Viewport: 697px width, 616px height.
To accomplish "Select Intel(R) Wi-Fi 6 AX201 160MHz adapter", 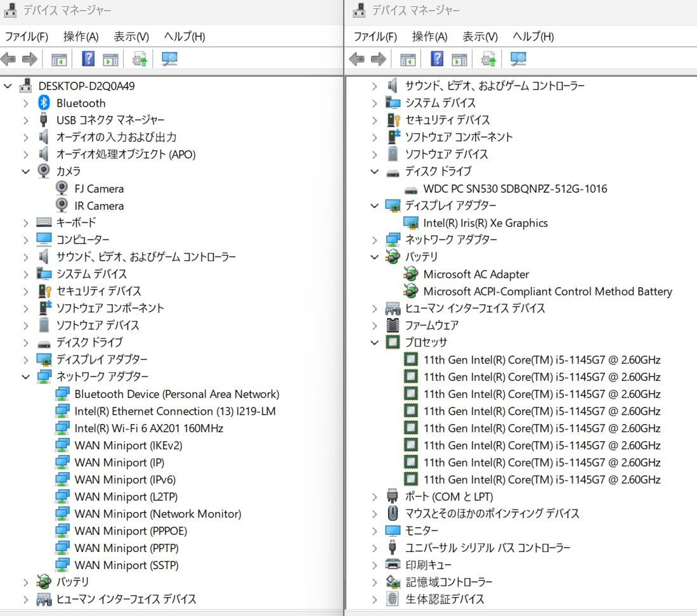I will [148, 428].
